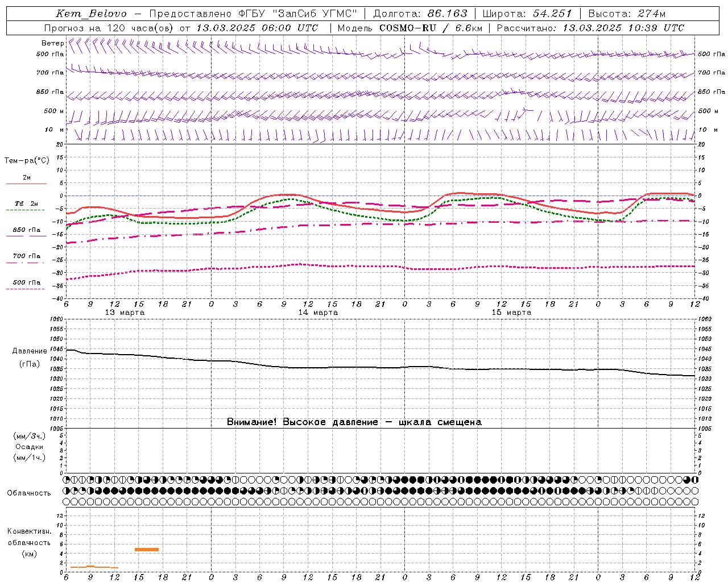This screenshot has height=582, width=728.
Task: Select the 'Предоставлено ФГБУ "ЗапСиб УГМС"' provider text
Action: [x=253, y=14]
